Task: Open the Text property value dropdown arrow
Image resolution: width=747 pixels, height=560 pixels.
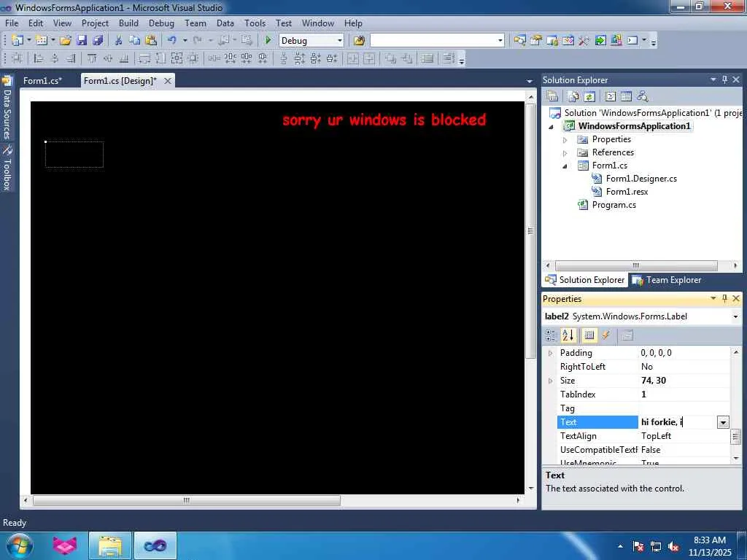Action: point(723,422)
